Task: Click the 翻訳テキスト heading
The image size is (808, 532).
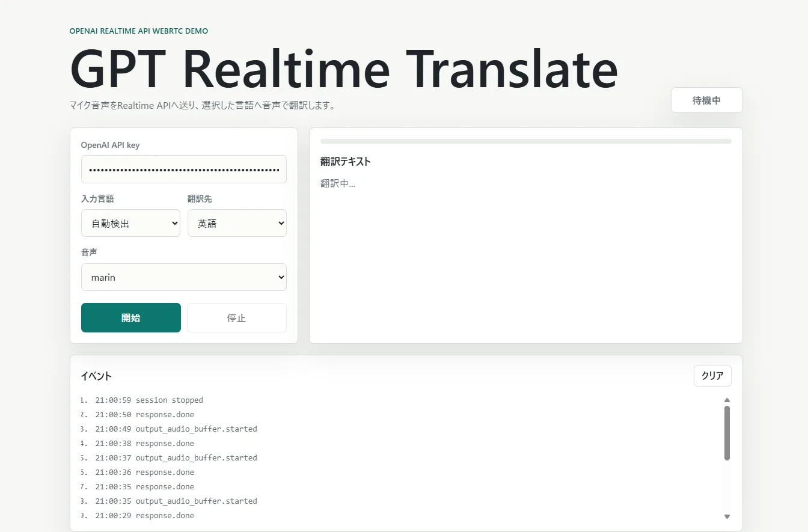Action: point(346,162)
